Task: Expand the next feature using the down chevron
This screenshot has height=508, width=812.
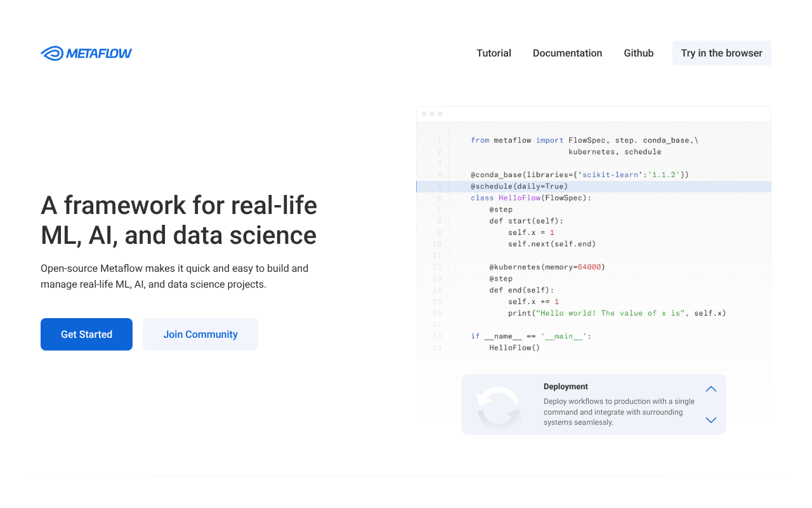Action: click(710, 420)
